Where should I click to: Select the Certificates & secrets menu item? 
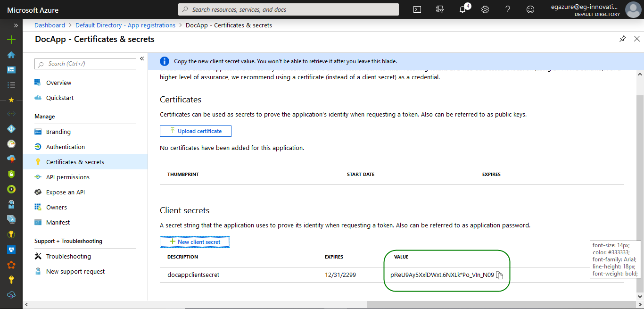tap(85, 162)
